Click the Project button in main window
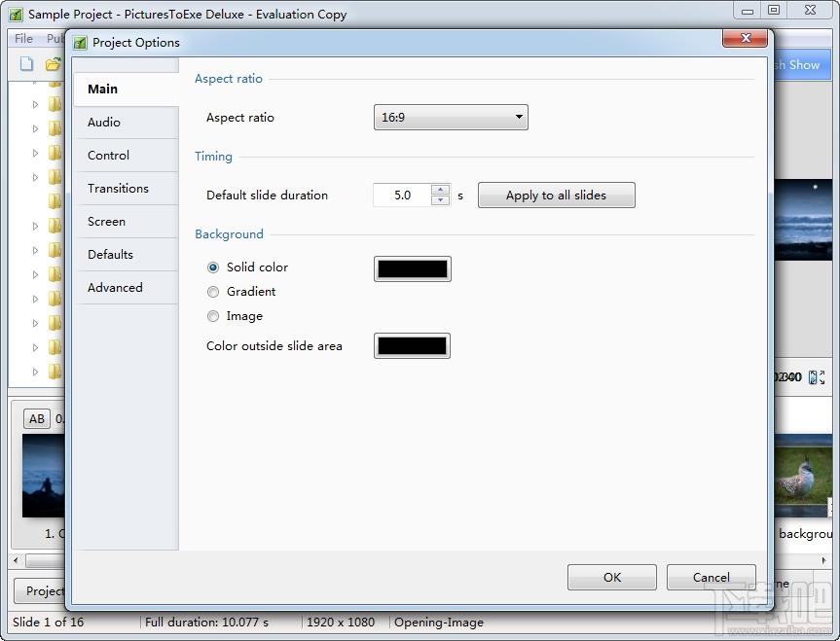Viewport: 840px width, 641px height. click(40, 591)
